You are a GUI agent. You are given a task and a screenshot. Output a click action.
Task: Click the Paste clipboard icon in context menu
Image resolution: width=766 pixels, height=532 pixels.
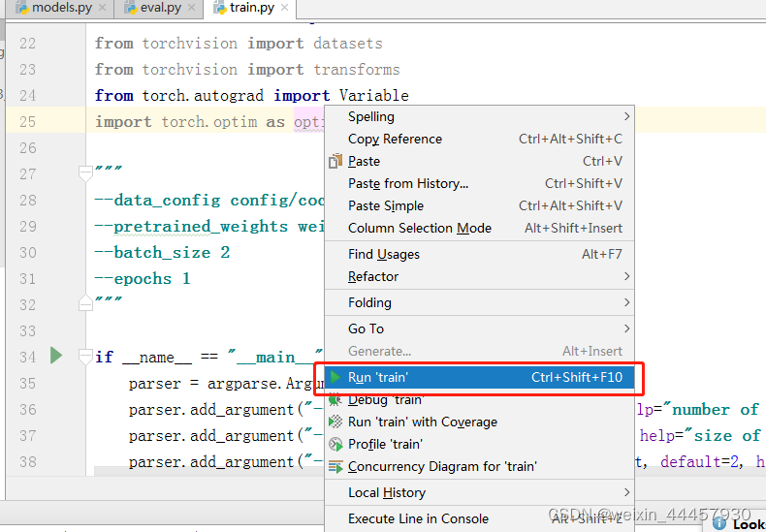tap(335, 161)
